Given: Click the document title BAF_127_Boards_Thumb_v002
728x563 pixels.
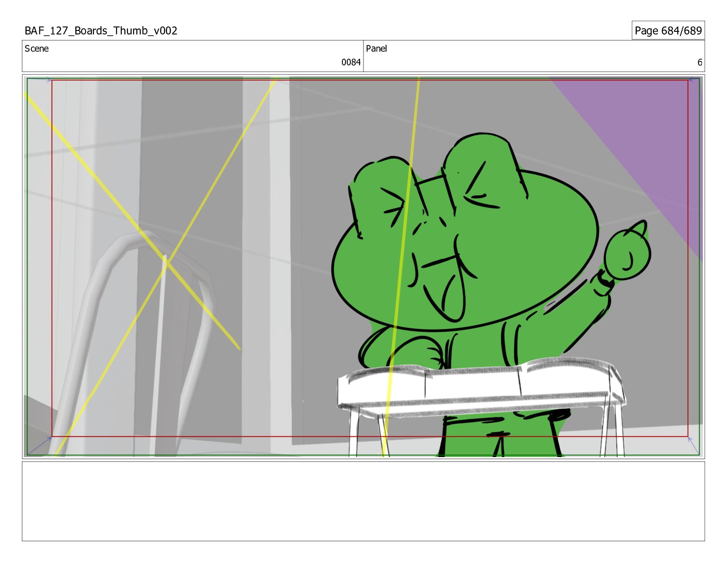Looking at the screenshot, I should pyautogui.click(x=101, y=30).
